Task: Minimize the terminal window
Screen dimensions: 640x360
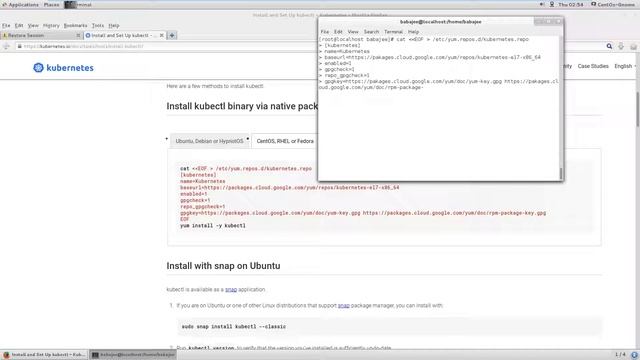Action: [x=539, y=22]
